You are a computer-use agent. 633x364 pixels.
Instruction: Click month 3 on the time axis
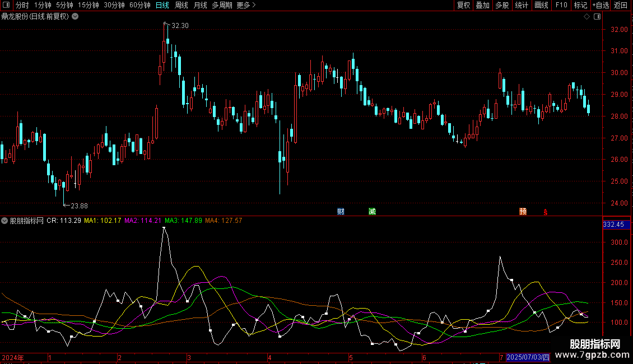click(189, 358)
